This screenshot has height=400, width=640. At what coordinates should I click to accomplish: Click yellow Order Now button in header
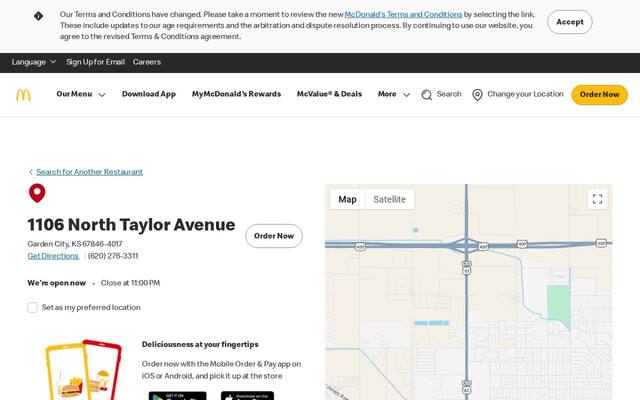tap(599, 95)
